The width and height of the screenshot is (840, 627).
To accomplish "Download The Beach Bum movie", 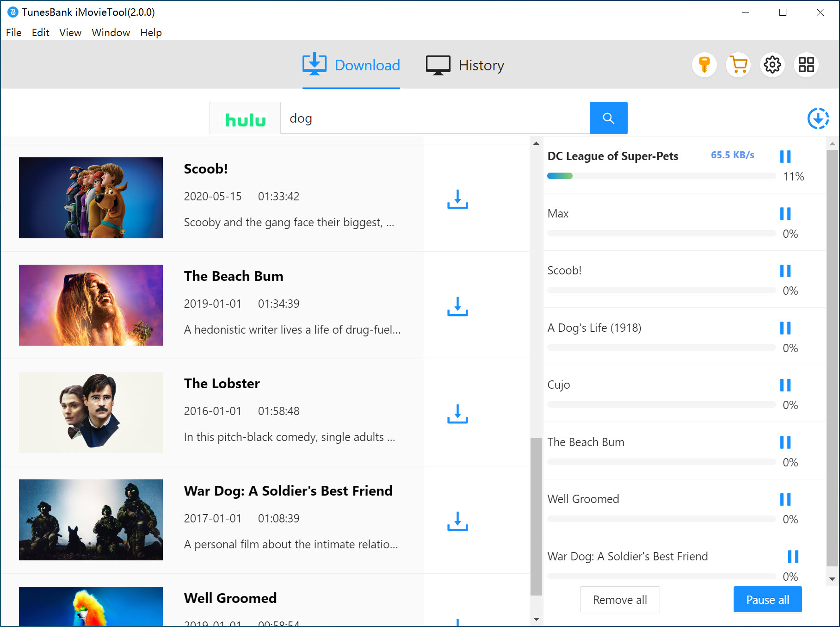I will [x=457, y=306].
